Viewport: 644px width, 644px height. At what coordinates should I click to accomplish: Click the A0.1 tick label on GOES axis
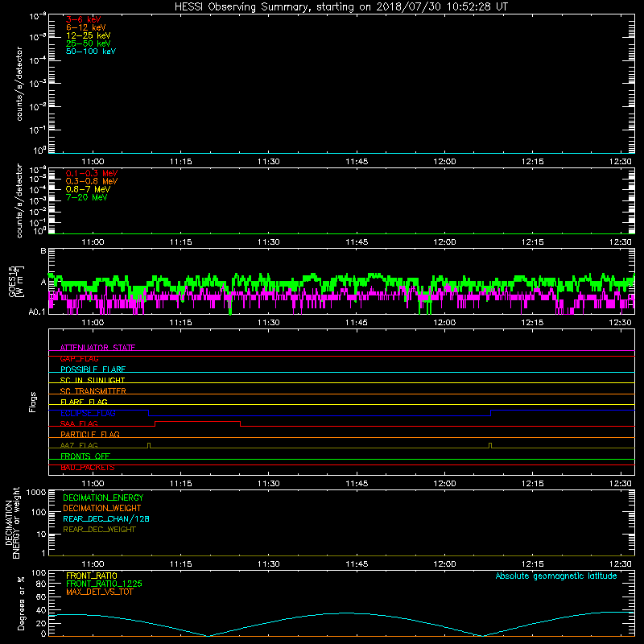click(x=37, y=312)
